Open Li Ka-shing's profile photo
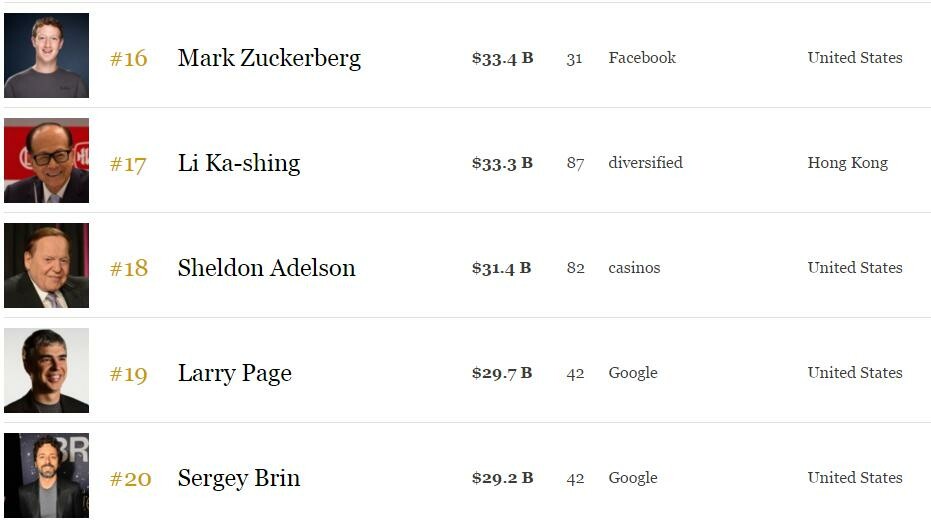Screen dimensions: 931x524 click(x=46, y=160)
